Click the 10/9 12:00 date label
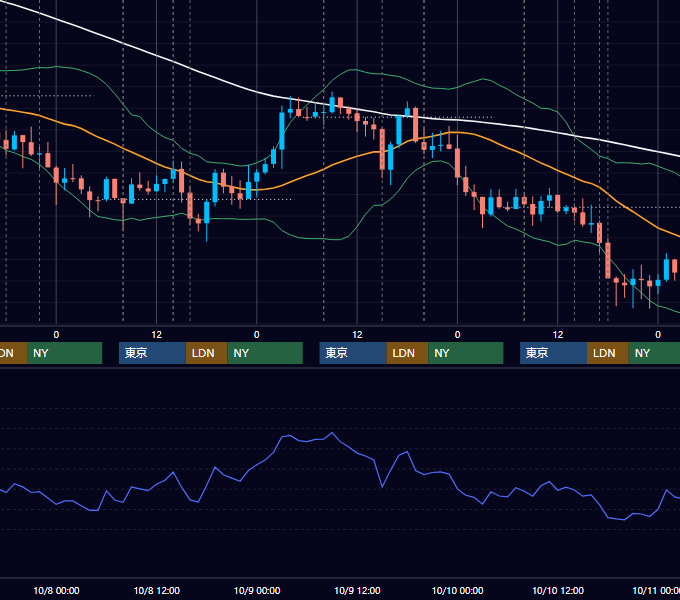This screenshot has width=680, height=600. pyautogui.click(x=357, y=590)
